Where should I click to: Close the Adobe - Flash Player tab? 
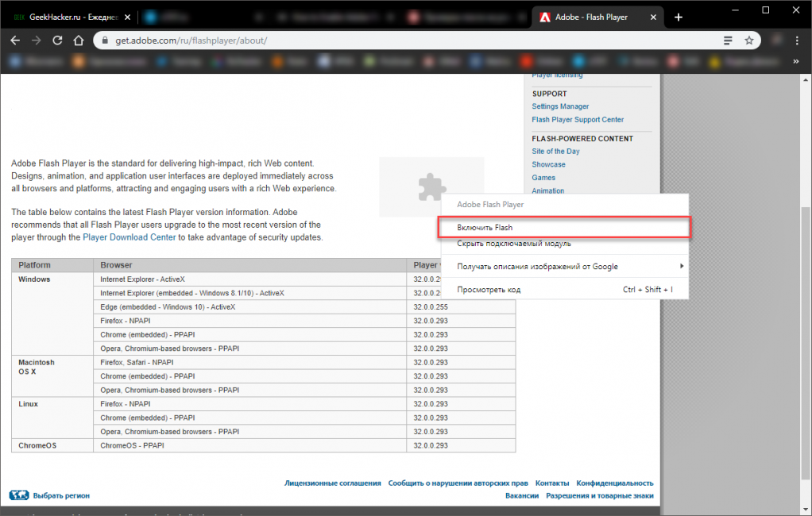point(653,17)
